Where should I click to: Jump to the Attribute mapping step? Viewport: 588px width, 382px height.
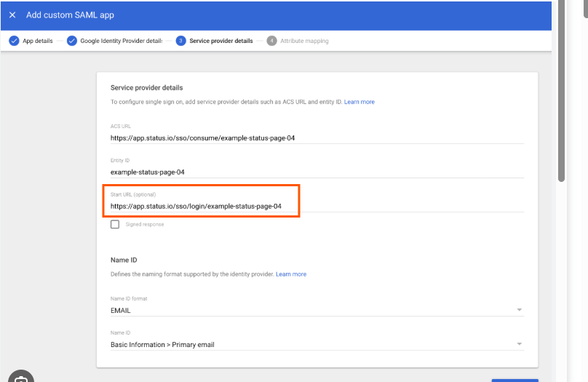click(x=304, y=41)
